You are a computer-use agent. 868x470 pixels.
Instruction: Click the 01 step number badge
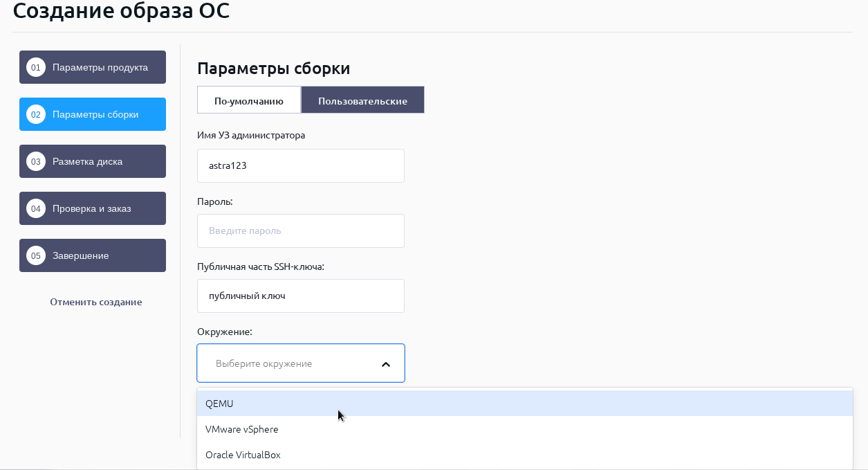tap(36, 67)
